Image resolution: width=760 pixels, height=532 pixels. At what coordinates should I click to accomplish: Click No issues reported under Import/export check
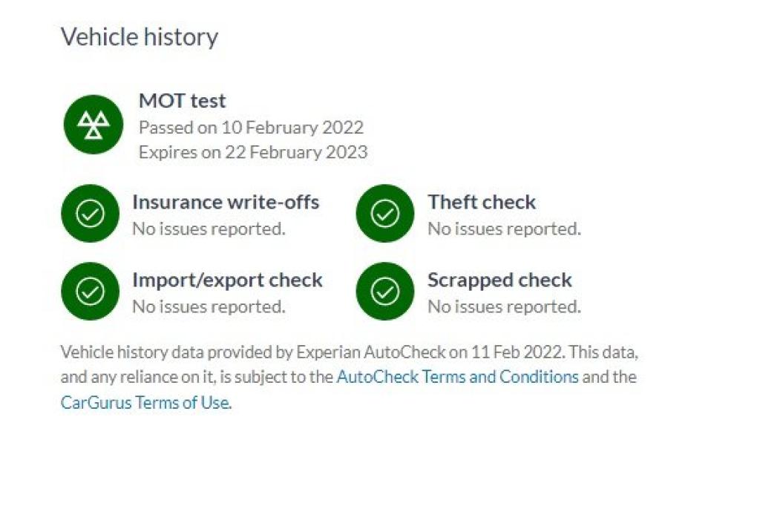(x=209, y=306)
